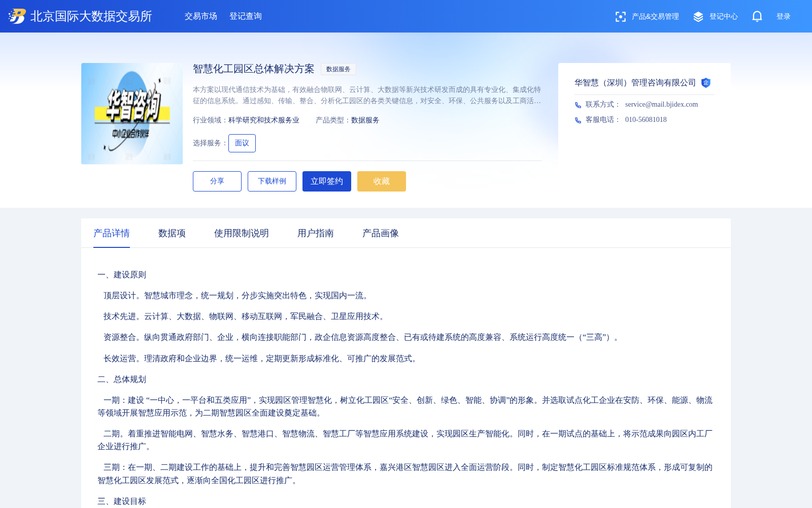Click the paragraph starting 三期：在一期
The image size is (812, 508).
[405, 474]
